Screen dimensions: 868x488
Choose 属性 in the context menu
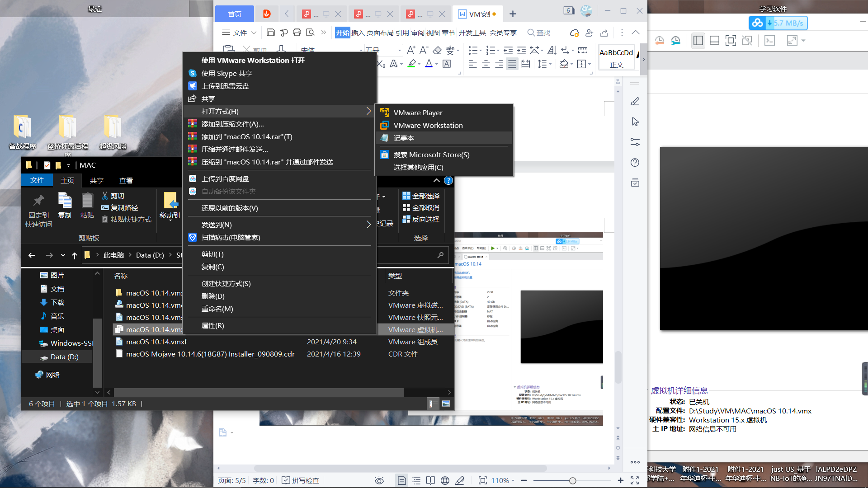click(x=212, y=325)
